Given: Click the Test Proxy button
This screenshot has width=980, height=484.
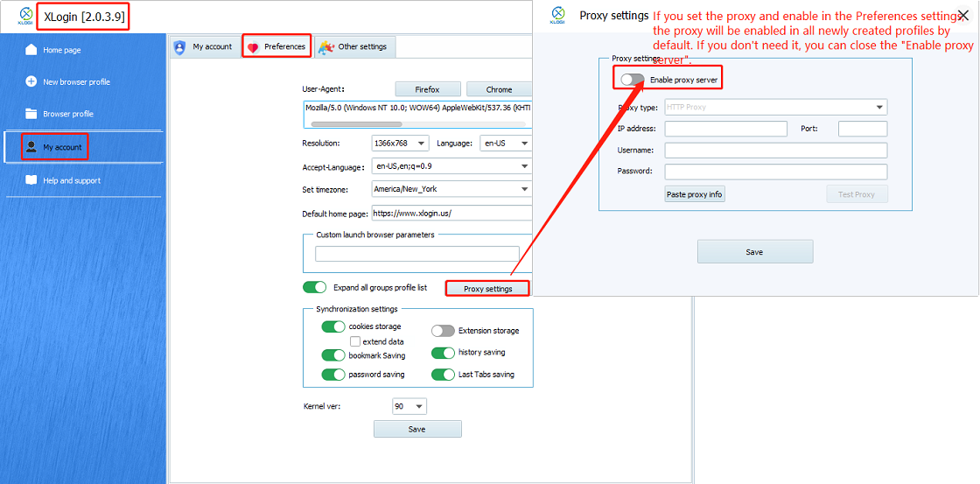Looking at the screenshot, I should pos(857,193).
